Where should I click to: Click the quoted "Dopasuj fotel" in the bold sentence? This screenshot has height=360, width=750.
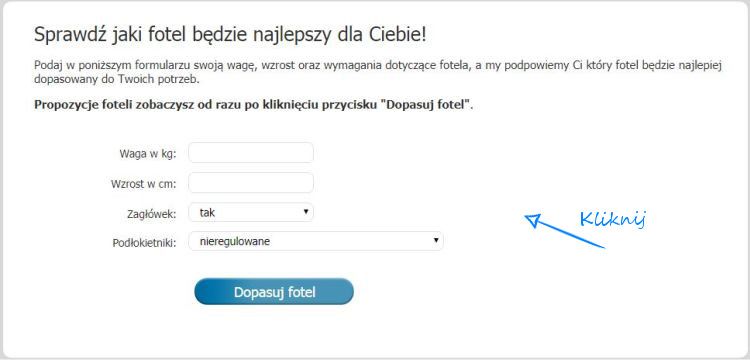(x=426, y=105)
